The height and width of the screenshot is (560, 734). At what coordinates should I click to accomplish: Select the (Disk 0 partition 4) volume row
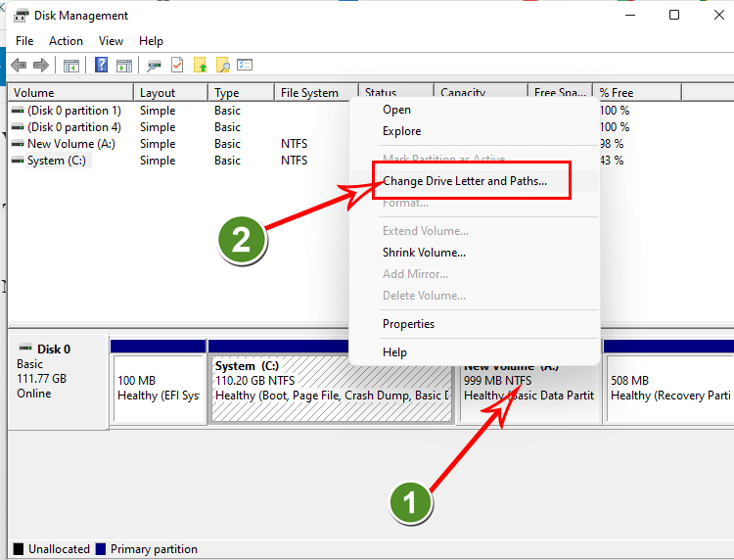click(x=74, y=127)
